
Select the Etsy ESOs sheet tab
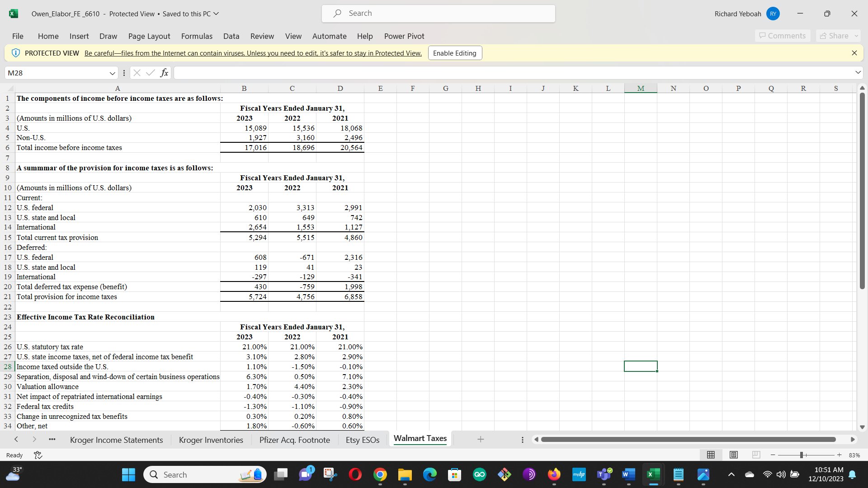point(362,440)
